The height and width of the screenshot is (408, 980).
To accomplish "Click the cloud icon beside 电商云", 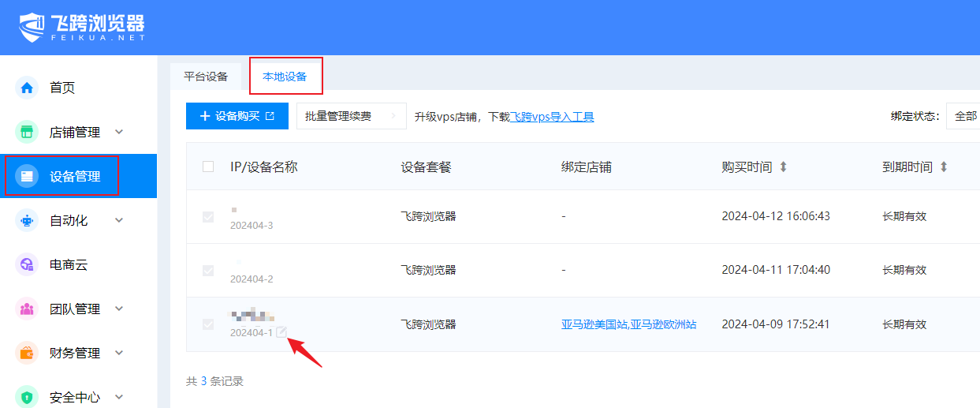I will (x=27, y=265).
